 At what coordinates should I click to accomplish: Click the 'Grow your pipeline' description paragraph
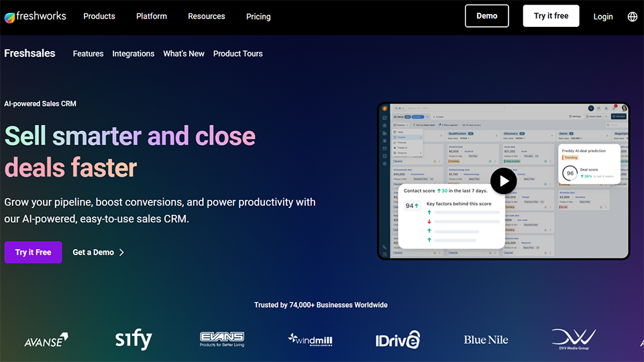click(x=160, y=211)
